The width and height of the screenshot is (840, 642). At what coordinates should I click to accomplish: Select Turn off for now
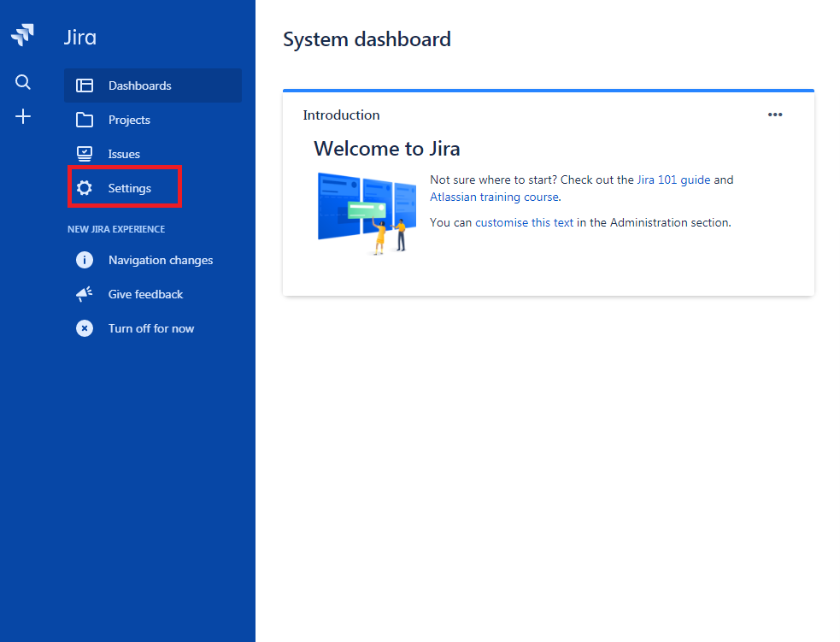[153, 328]
